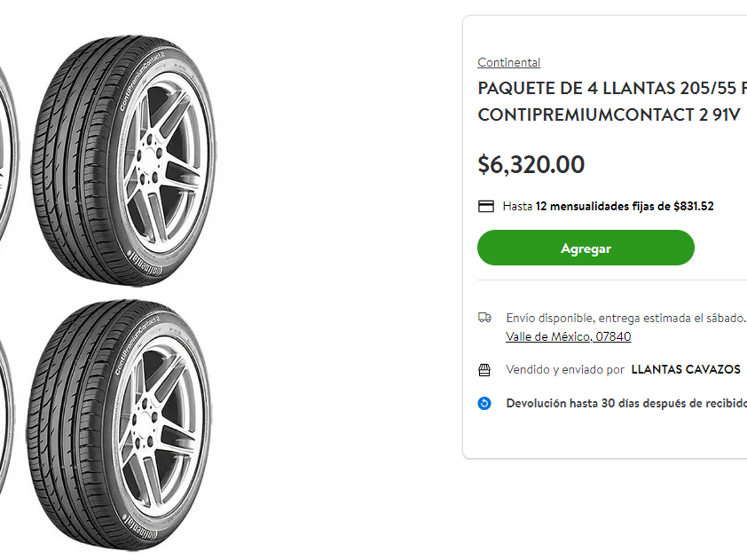The width and height of the screenshot is (747, 560).
Task: Open the Valle de México, 07840 location link
Action: point(568,336)
